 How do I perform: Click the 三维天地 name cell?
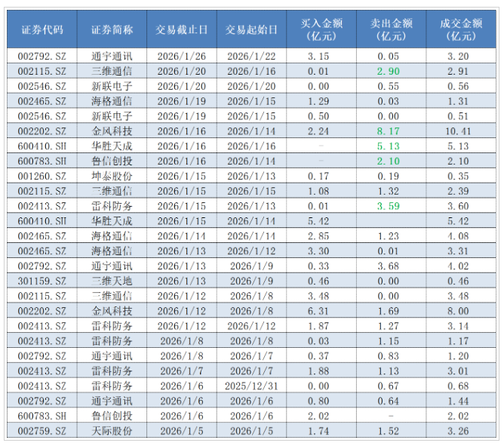point(112,281)
